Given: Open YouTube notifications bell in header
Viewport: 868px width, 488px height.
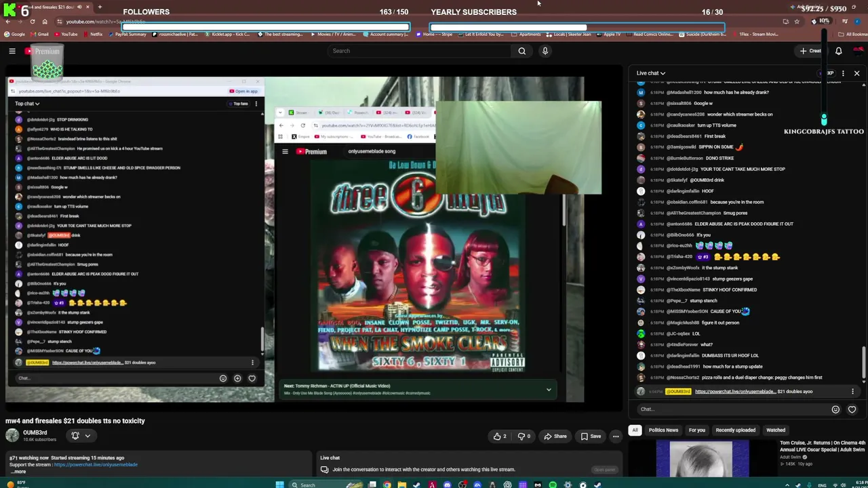Looking at the screenshot, I should [838, 51].
